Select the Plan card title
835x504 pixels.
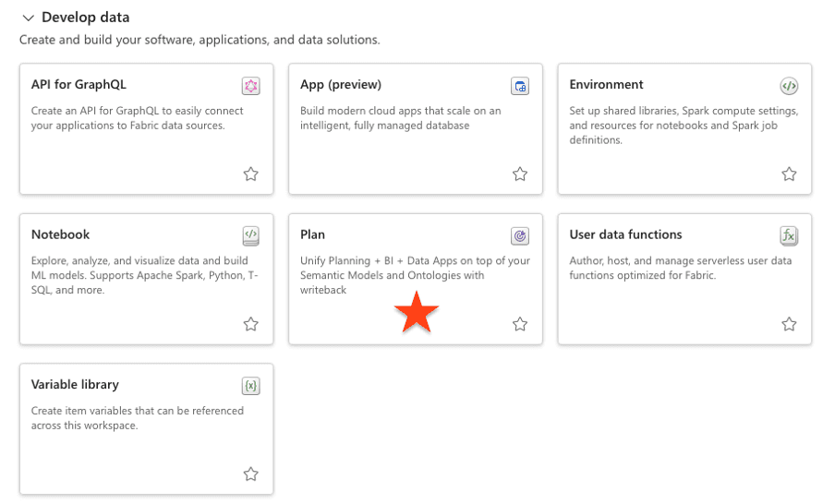pos(312,234)
